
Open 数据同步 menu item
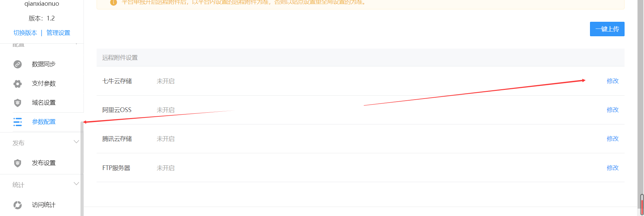click(44, 64)
